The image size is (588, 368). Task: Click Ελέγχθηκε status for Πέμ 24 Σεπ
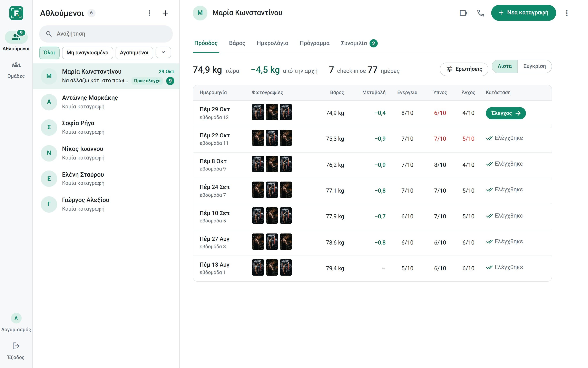coord(504,190)
